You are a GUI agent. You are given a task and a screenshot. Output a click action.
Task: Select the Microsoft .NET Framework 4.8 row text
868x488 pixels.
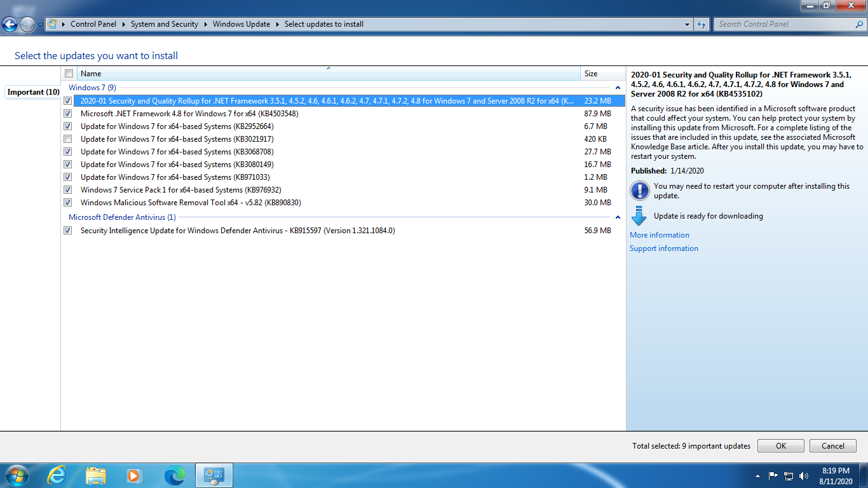(189, 114)
